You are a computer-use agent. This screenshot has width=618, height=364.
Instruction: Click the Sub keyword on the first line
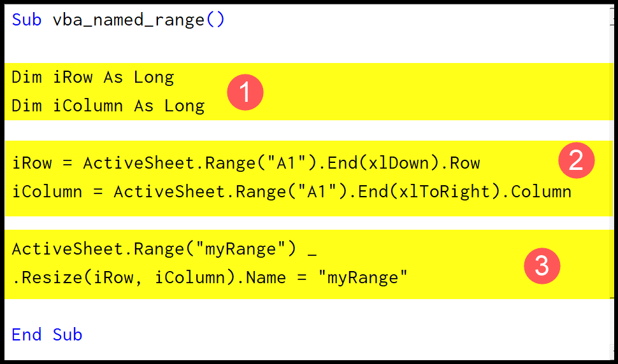tap(27, 20)
